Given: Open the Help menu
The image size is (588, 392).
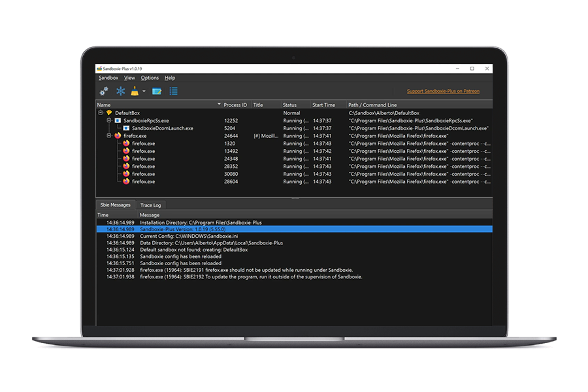Looking at the screenshot, I should pyautogui.click(x=170, y=78).
